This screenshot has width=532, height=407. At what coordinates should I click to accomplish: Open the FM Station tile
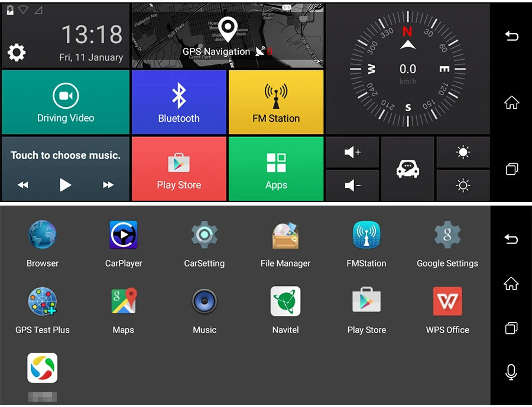coord(276,102)
